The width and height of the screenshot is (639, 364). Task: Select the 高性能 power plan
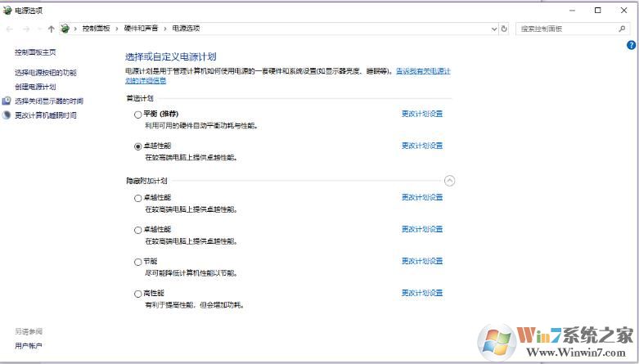pos(137,294)
